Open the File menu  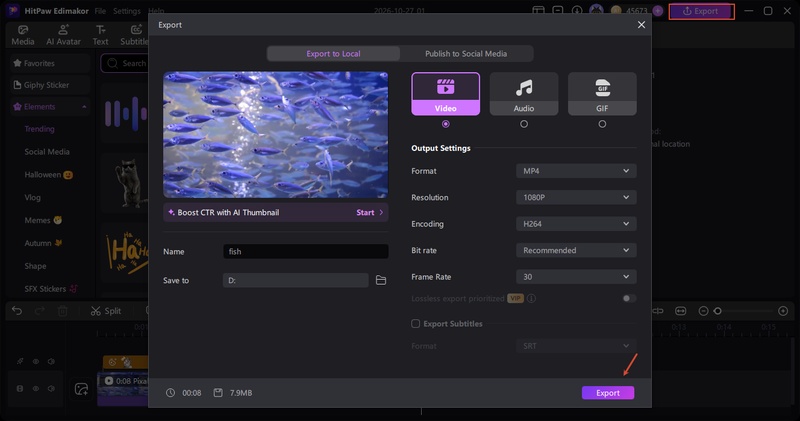100,11
